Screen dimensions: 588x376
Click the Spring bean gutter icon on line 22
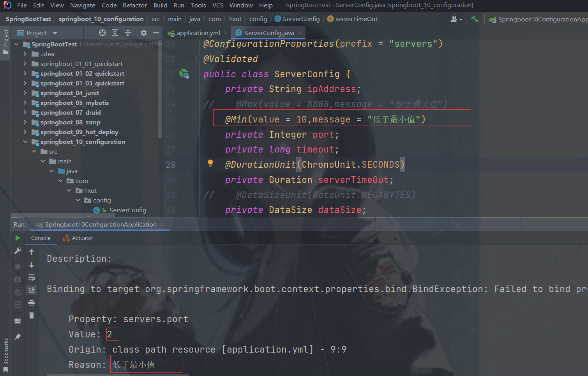184,74
